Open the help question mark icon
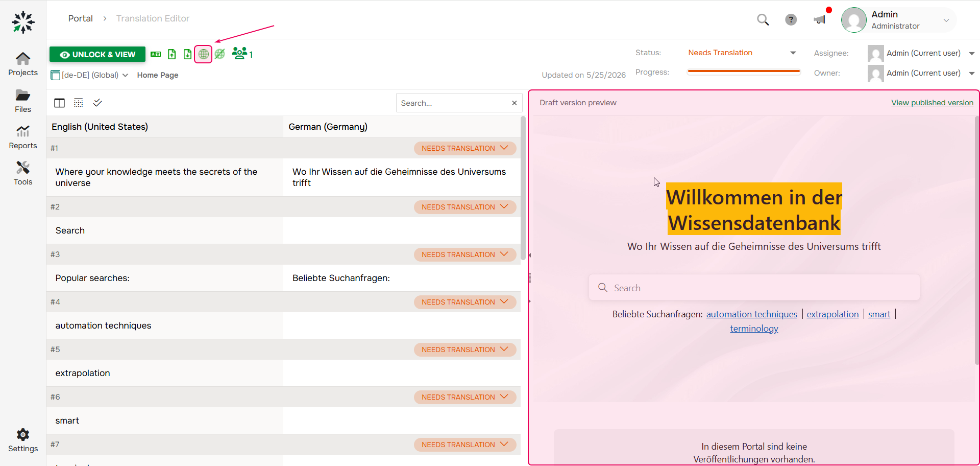 click(791, 20)
